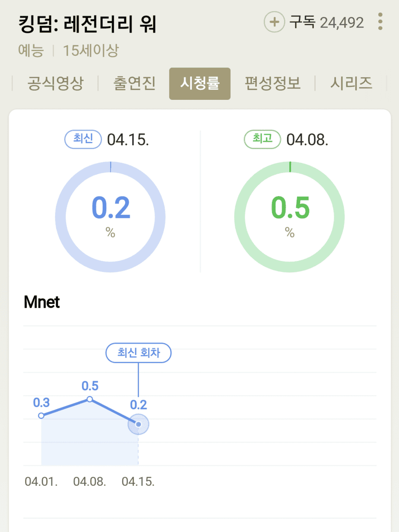Open the 시리즈 tab

351,83
